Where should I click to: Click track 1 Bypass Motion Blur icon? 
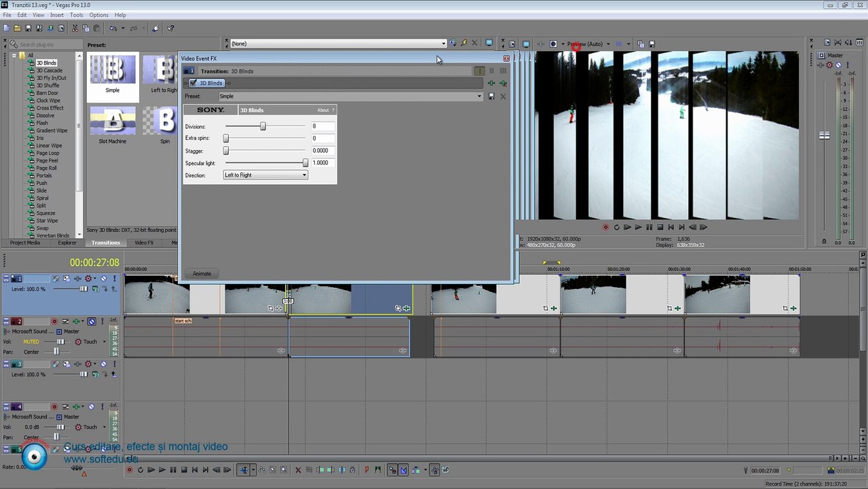pyautogui.click(x=56, y=278)
